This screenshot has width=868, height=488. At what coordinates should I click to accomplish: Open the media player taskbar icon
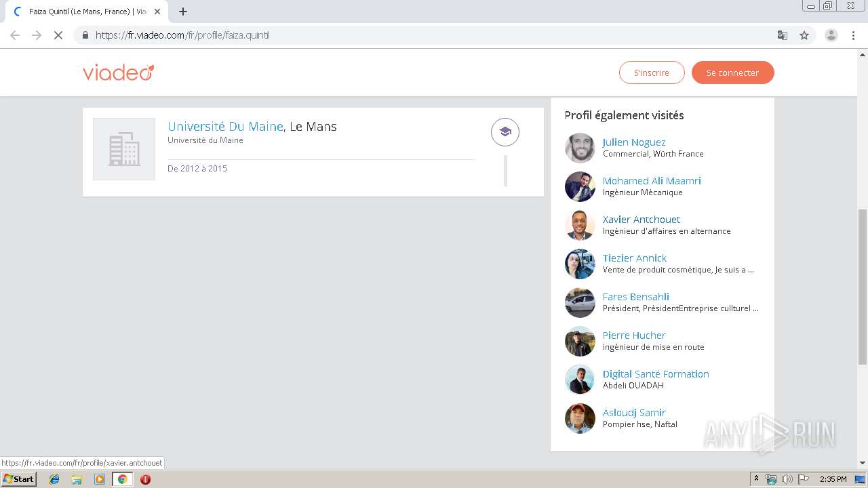pyautogui.click(x=100, y=479)
